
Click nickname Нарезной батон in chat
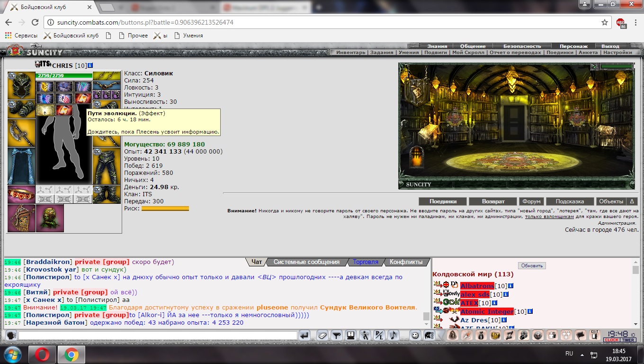55,323
